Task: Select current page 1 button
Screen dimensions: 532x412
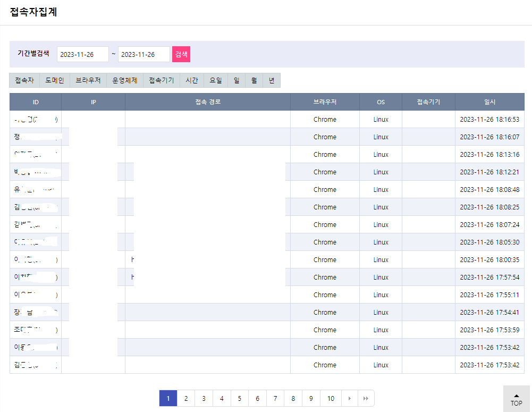Action: (x=168, y=398)
